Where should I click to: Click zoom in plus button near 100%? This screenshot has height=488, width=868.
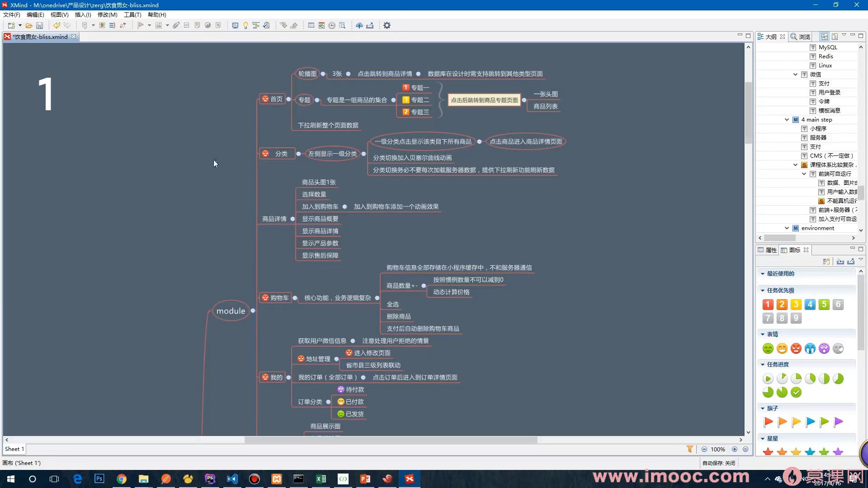(735, 449)
